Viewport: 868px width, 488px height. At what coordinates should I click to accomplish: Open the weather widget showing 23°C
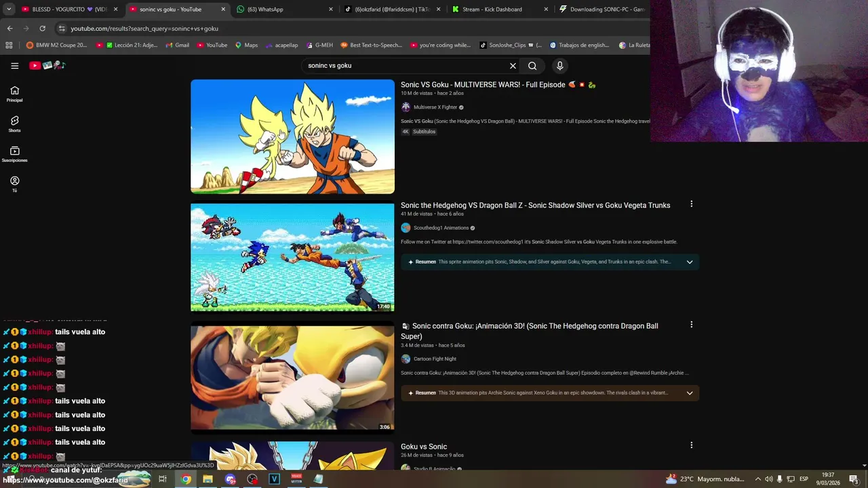(705, 479)
